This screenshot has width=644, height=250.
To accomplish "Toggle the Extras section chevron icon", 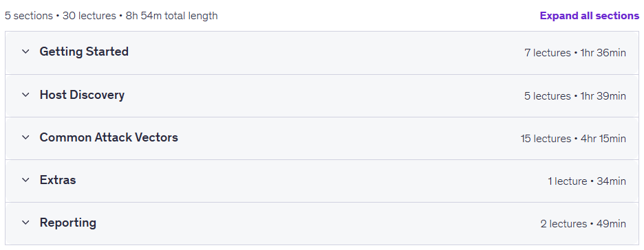I will [25, 180].
